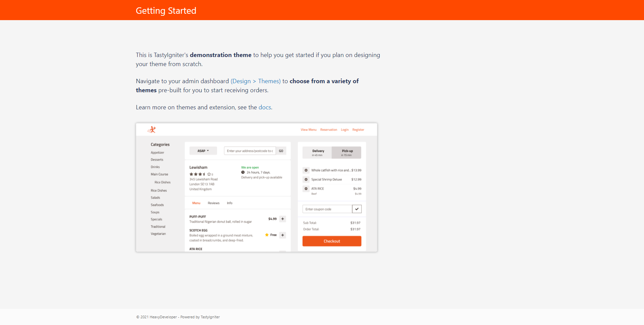Open the ASAP time dropdown
Screen dimensions: 644x325
[x=203, y=151]
